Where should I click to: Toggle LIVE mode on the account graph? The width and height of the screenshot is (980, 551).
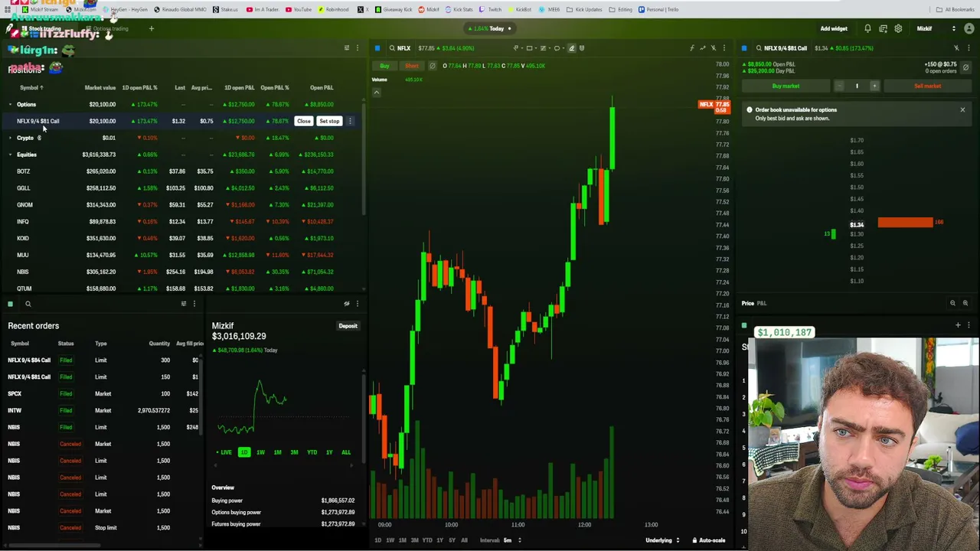224,452
